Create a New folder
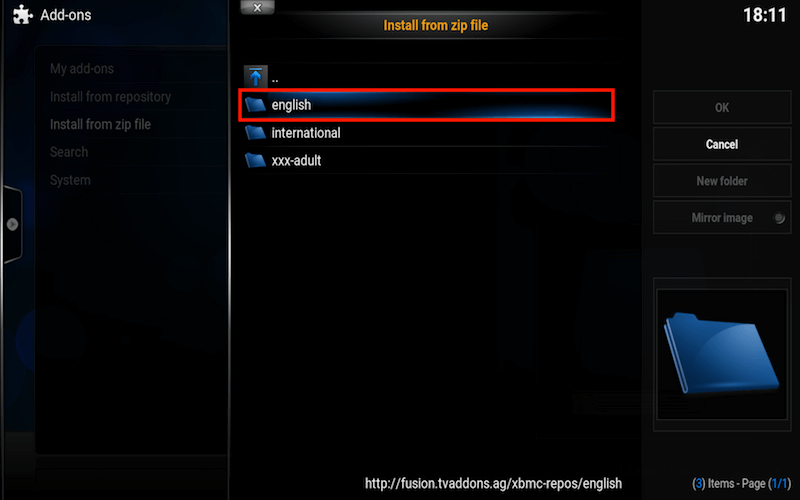This screenshot has height=500, width=800. [722, 181]
